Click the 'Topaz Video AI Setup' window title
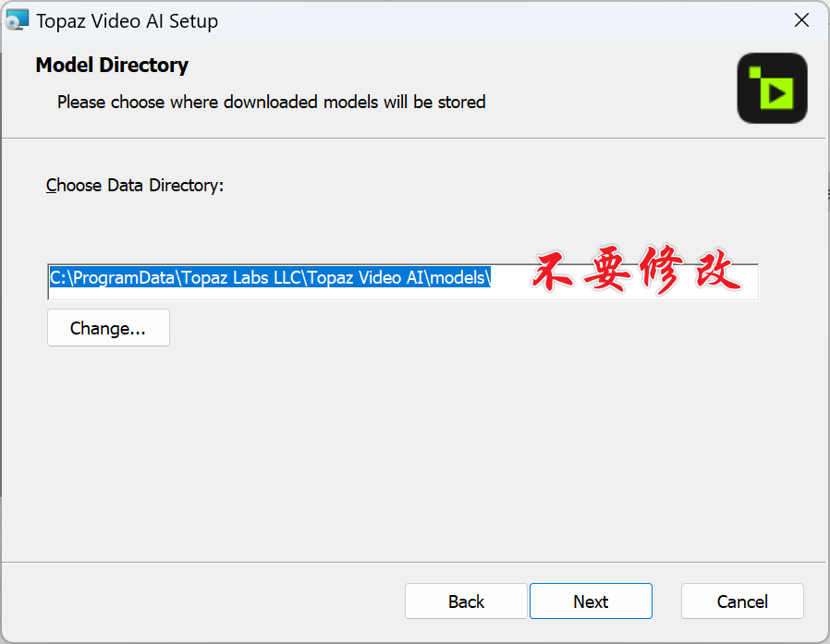Viewport: 830px width, 644px height. tap(128, 20)
